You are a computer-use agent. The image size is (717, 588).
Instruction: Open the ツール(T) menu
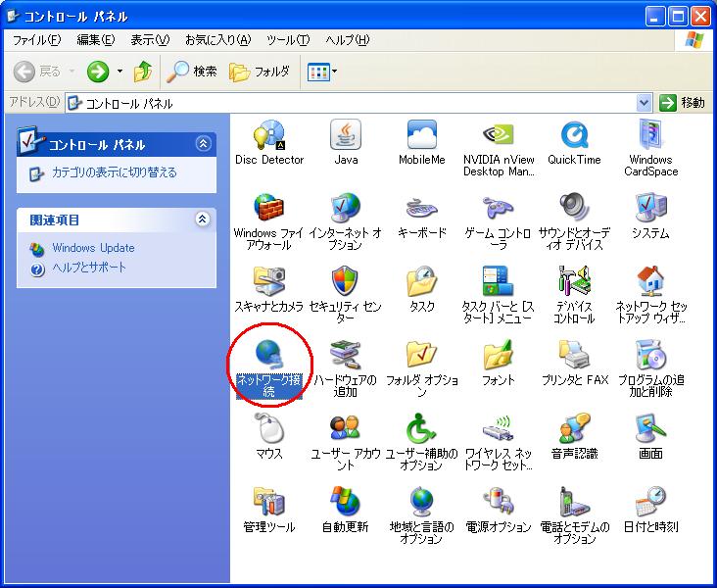click(x=288, y=40)
